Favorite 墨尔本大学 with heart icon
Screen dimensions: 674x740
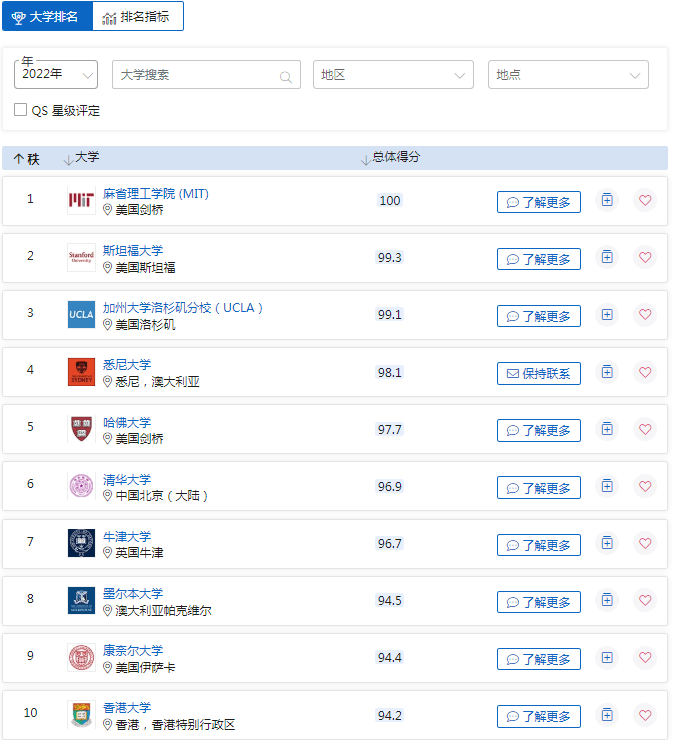click(x=645, y=600)
